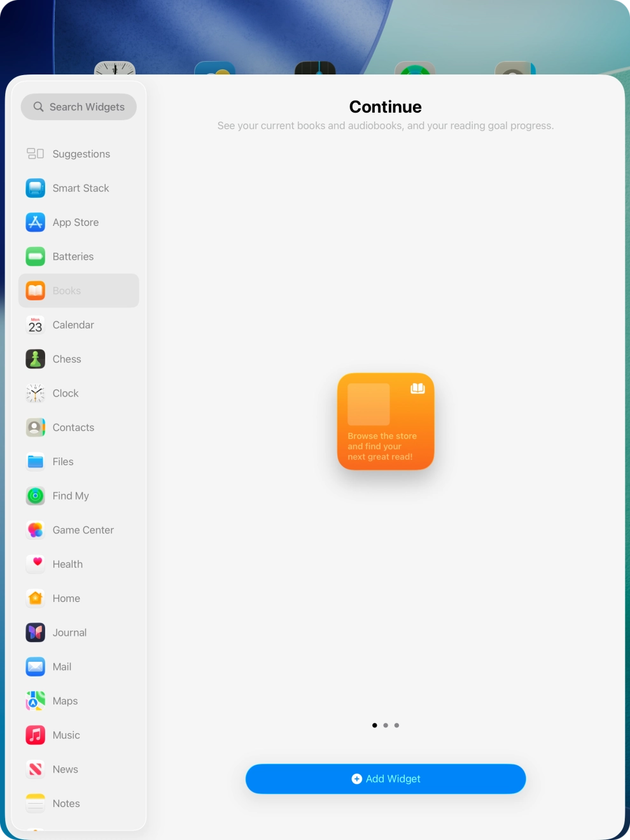Click the Add Widget button
This screenshot has width=630, height=840.
386,779
